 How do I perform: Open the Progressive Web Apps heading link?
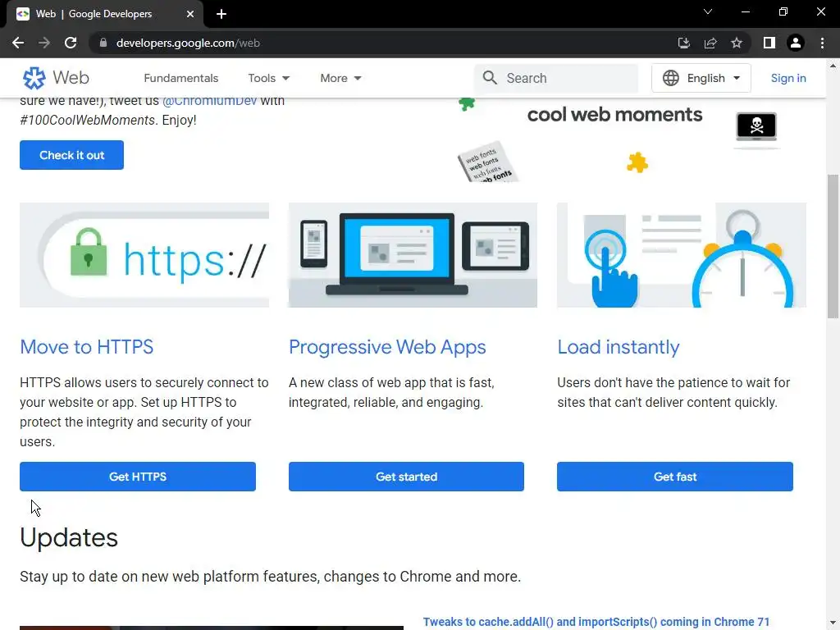click(x=387, y=347)
